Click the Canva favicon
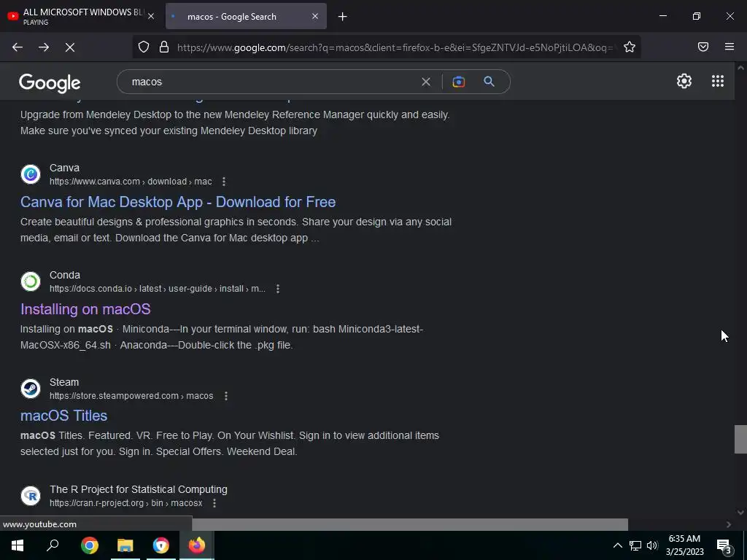Image resolution: width=747 pixels, height=560 pixels. (x=31, y=174)
